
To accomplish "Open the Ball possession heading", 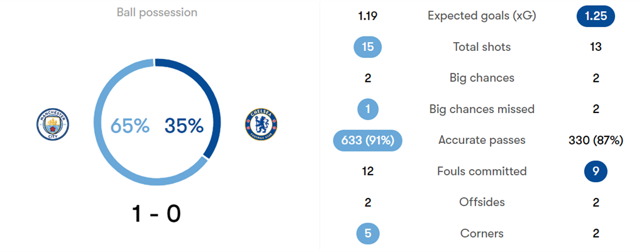I will point(157,13).
